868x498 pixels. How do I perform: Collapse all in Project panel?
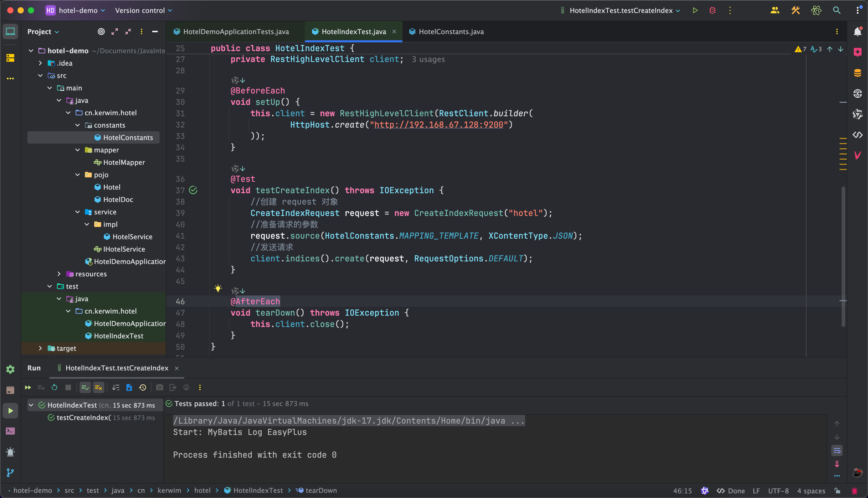coord(128,32)
